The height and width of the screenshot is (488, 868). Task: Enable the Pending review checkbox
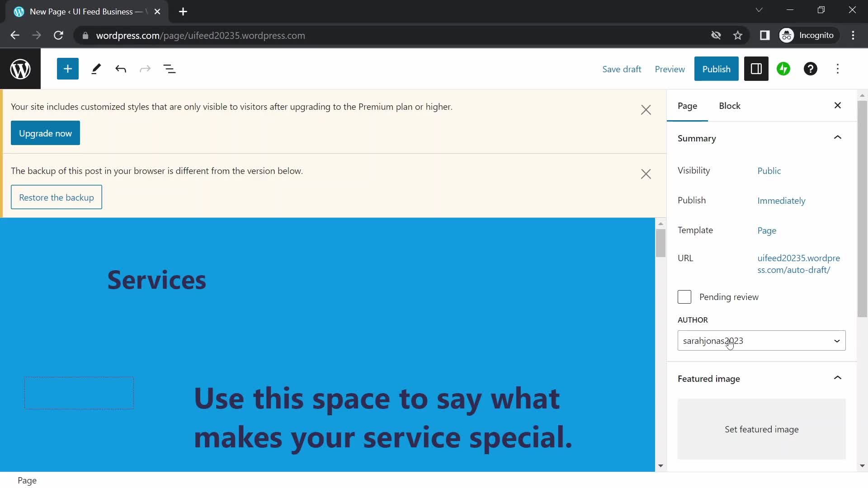pos(684,297)
